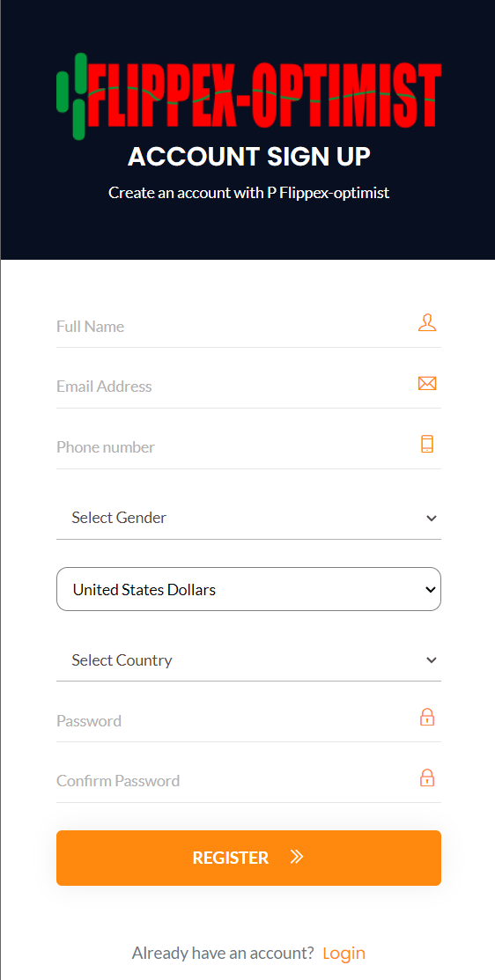Click the ACCOUNT SIGN UP heading
This screenshot has width=495, height=980.
(248, 157)
